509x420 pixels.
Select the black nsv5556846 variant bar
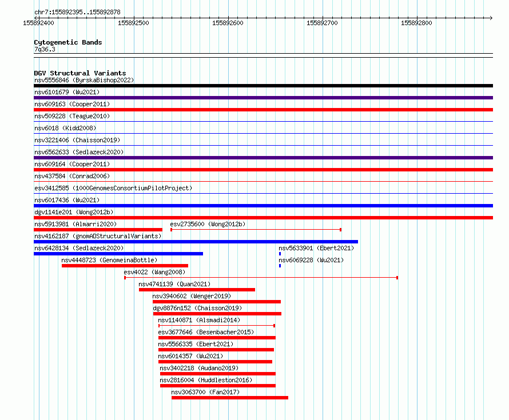point(263,86)
